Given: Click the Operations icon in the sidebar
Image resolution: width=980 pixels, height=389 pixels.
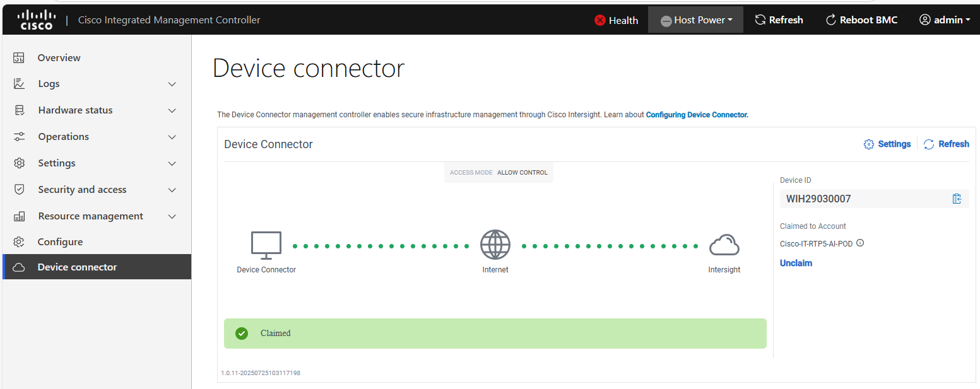Looking at the screenshot, I should pos(20,136).
